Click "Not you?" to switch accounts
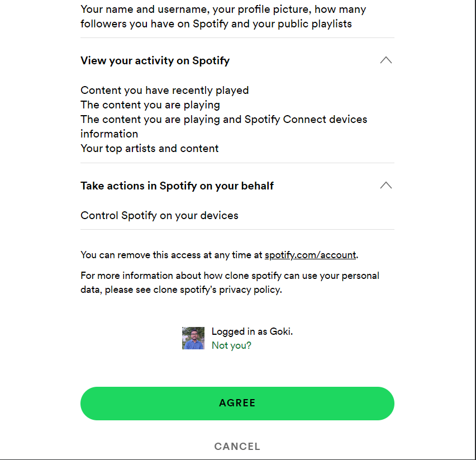This screenshot has width=476, height=460. tap(231, 345)
